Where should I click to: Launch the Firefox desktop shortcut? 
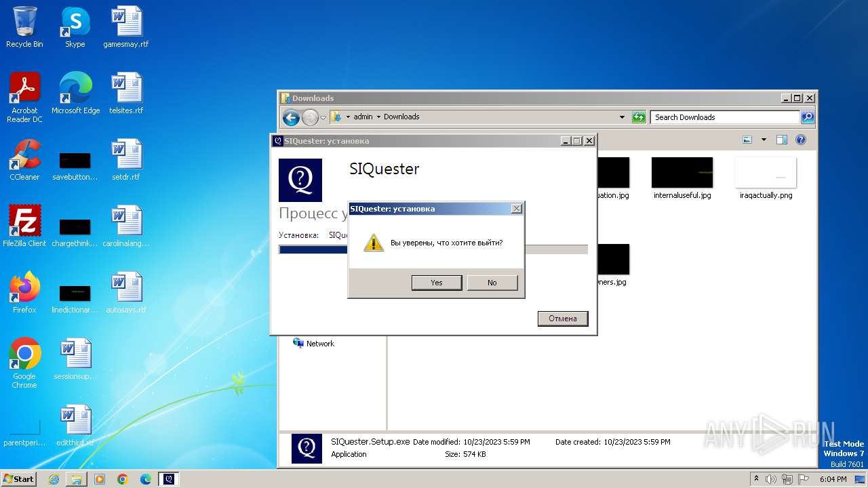click(24, 293)
